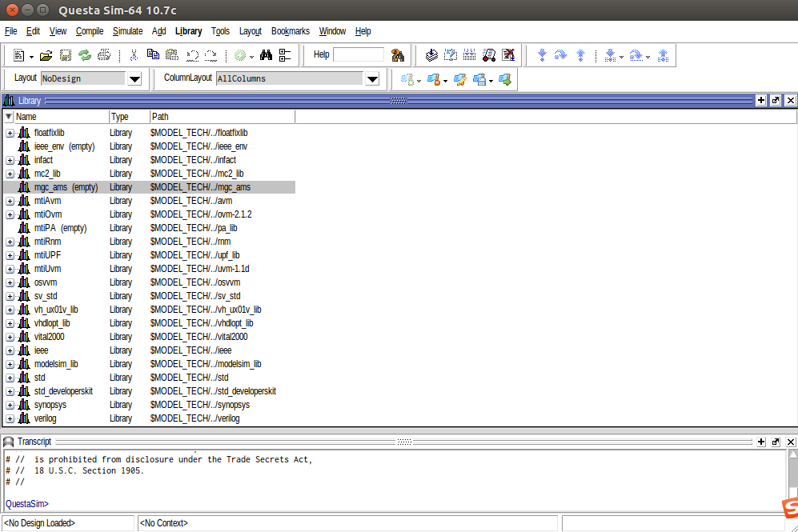Viewport: 798px width, 532px height.
Task: Open the Compile menu
Action: [x=90, y=31]
